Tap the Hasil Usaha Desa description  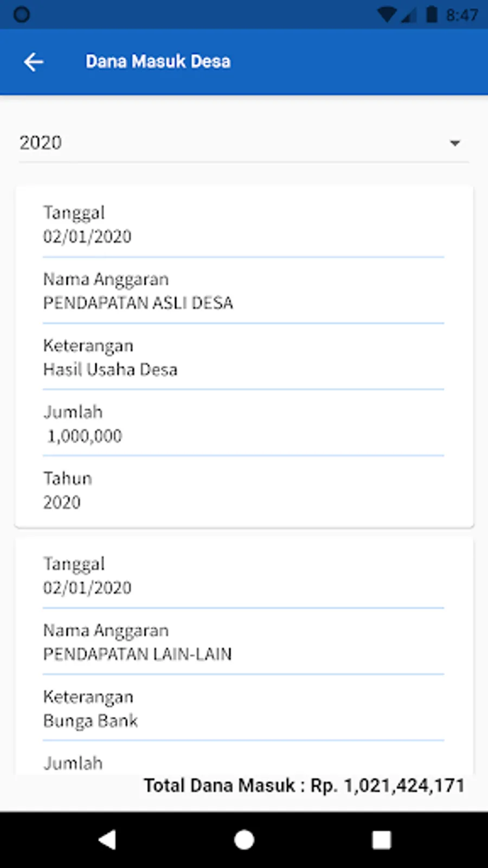click(110, 369)
